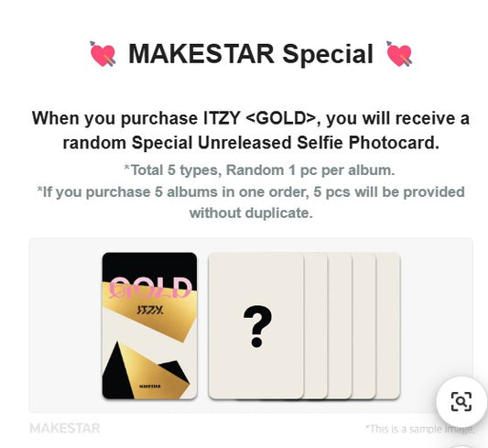Click the pink GOLD logo on card

tap(150, 288)
